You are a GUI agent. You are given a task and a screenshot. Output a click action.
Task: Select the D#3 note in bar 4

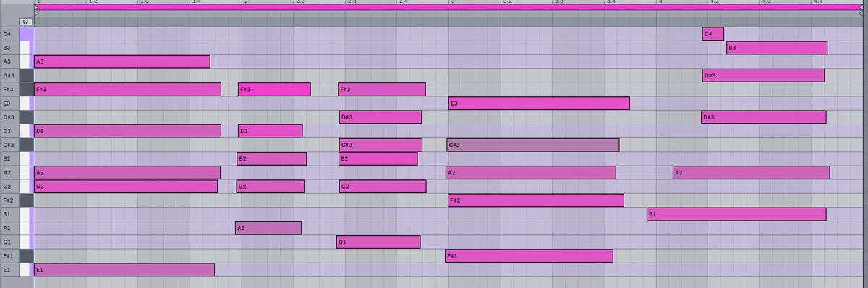pyautogui.click(x=763, y=117)
